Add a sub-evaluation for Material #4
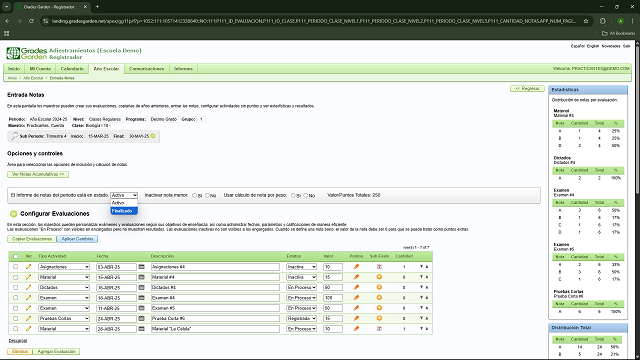640x360 pixels. pyautogui.click(x=379, y=277)
